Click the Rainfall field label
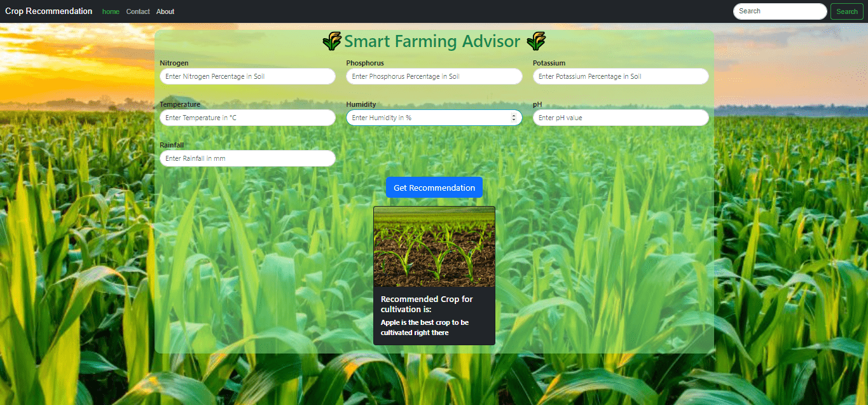The height and width of the screenshot is (405, 868). pos(172,145)
